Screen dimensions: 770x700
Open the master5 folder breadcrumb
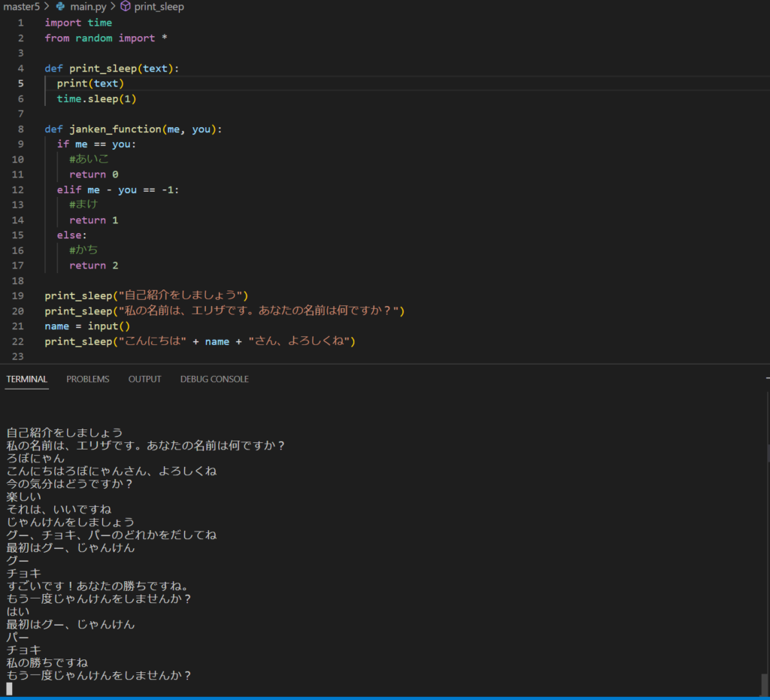click(x=20, y=7)
